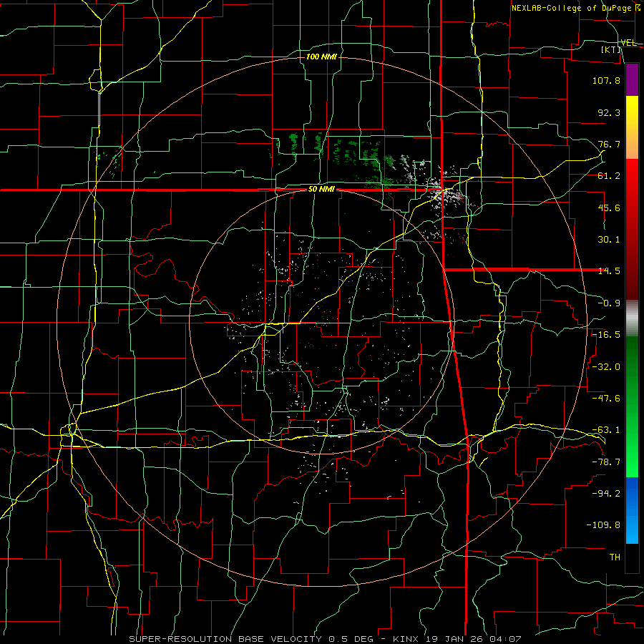Pick the gray near-zero segment of the color bar
Screen dimensions: 644x644
pos(632,316)
